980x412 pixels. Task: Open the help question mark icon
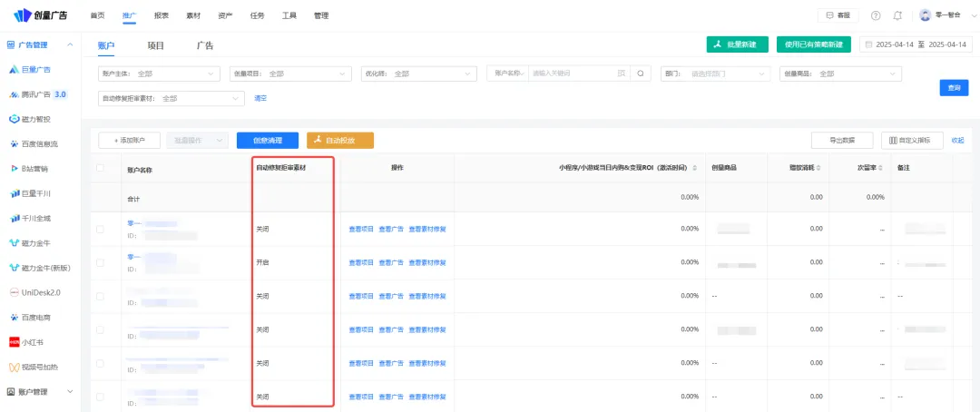point(875,15)
